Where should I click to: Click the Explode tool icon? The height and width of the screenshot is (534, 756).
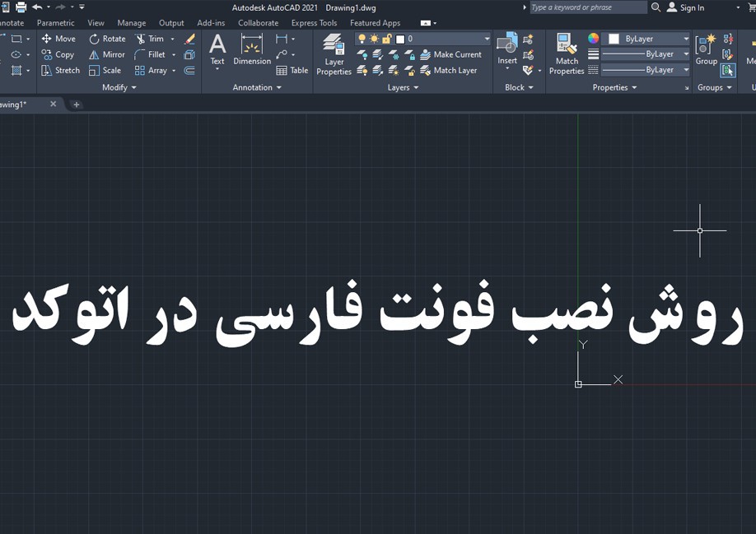click(189, 54)
